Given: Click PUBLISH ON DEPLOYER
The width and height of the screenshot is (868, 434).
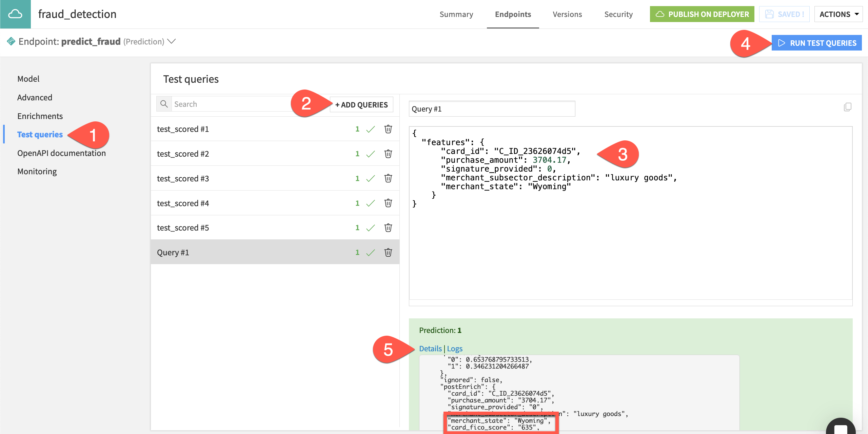Looking at the screenshot, I should click(702, 14).
